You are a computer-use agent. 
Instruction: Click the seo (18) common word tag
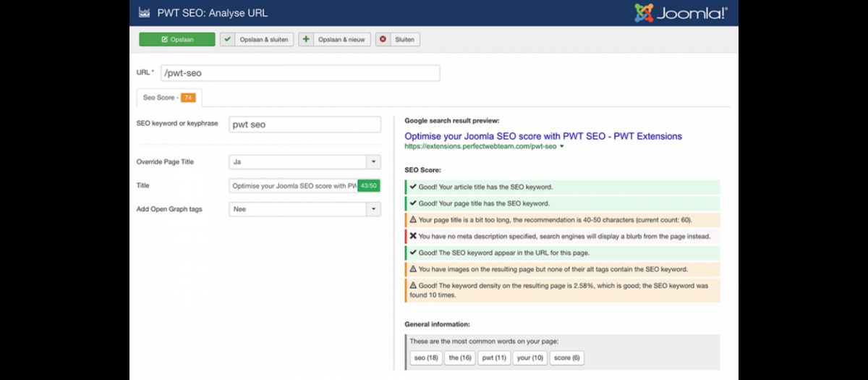[x=426, y=358]
